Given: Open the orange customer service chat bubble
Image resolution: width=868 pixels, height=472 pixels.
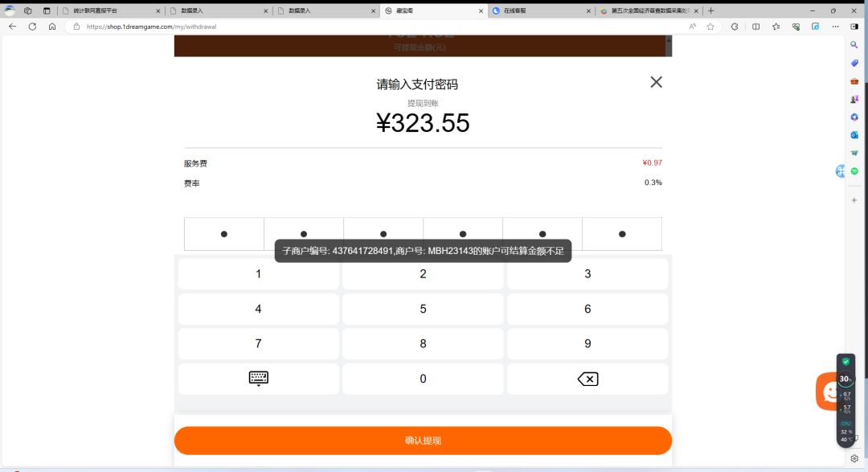Looking at the screenshot, I should coord(827,391).
